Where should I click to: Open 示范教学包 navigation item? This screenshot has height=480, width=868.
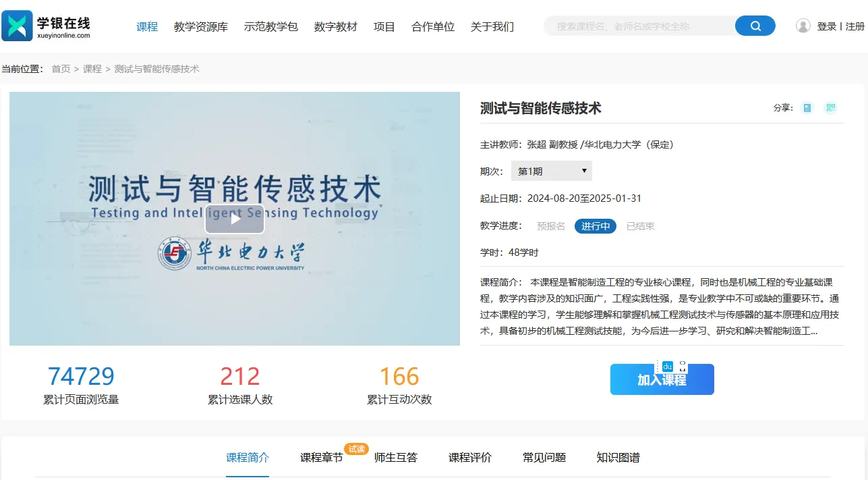click(271, 26)
